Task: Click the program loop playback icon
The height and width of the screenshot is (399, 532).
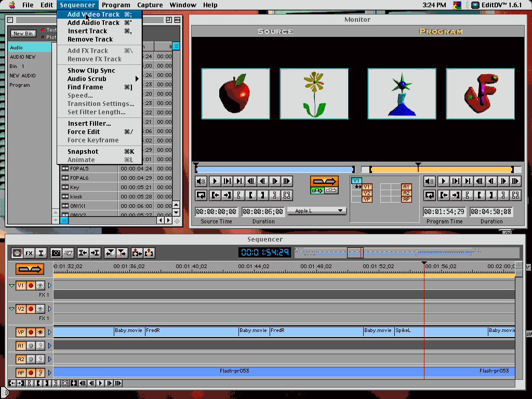Action: pos(430,195)
